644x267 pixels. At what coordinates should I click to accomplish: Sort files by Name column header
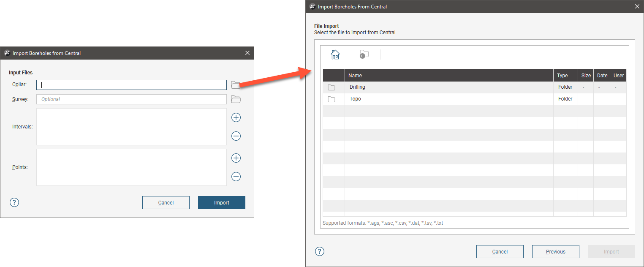pyautogui.click(x=448, y=76)
